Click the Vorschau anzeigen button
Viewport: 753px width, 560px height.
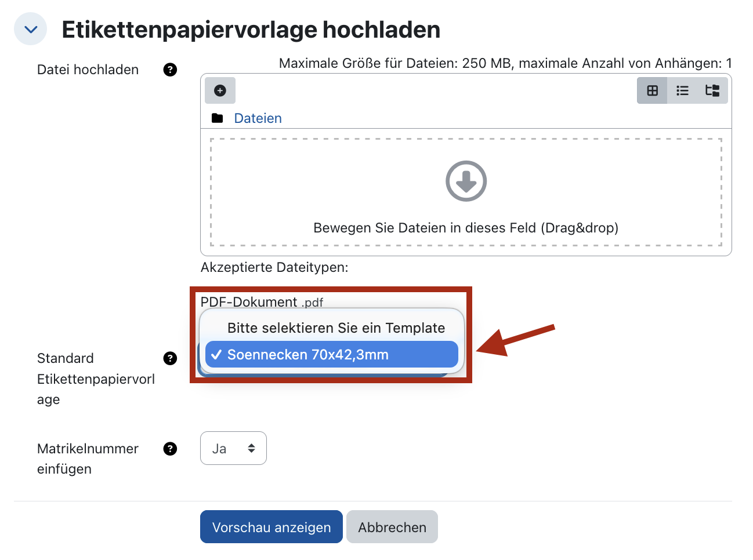pos(271,526)
